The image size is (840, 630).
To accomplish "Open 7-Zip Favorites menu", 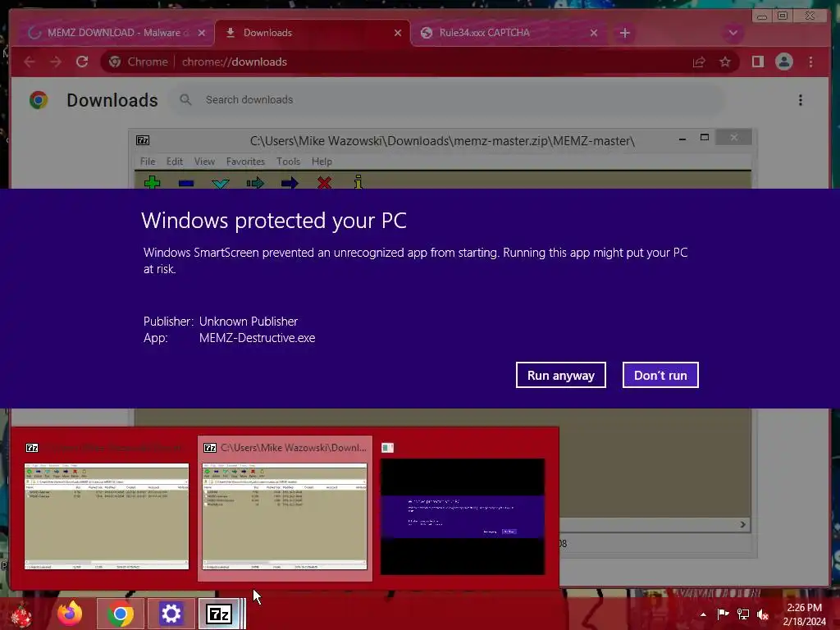I will tap(245, 162).
